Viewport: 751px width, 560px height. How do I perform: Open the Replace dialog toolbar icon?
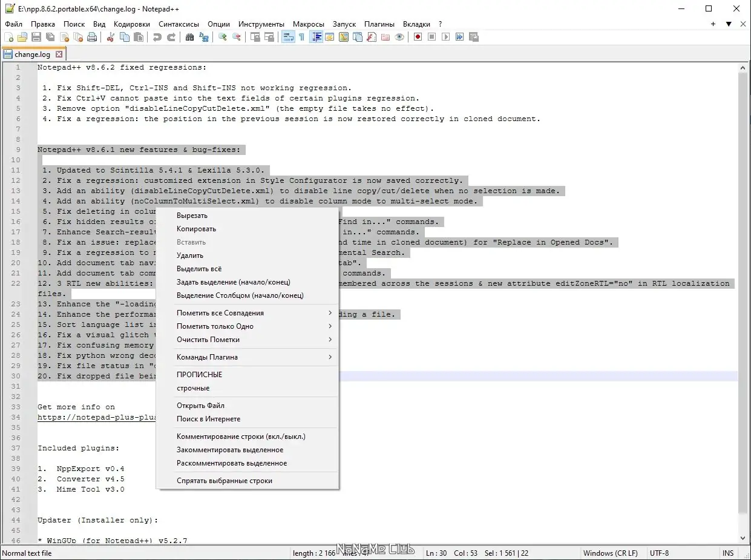[204, 37]
